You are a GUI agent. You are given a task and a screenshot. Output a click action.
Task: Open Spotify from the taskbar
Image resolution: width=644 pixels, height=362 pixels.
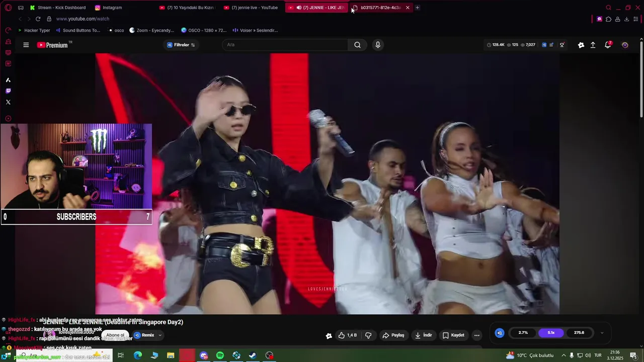pos(220,355)
